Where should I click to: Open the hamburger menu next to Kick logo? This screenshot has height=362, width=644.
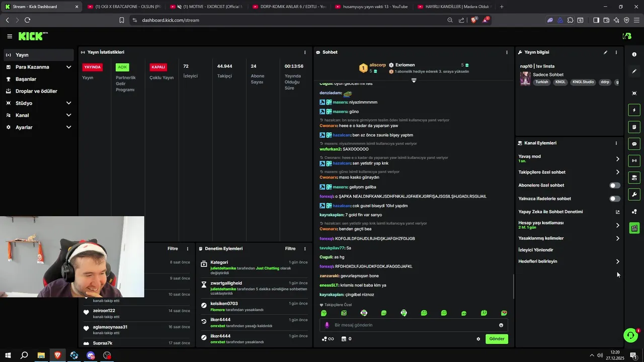pyautogui.click(x=10, y=36)
